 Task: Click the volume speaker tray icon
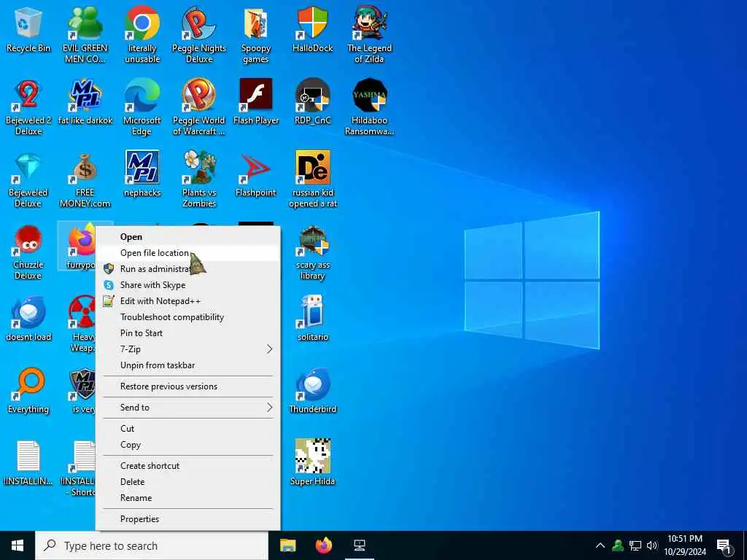click(652, 545)
